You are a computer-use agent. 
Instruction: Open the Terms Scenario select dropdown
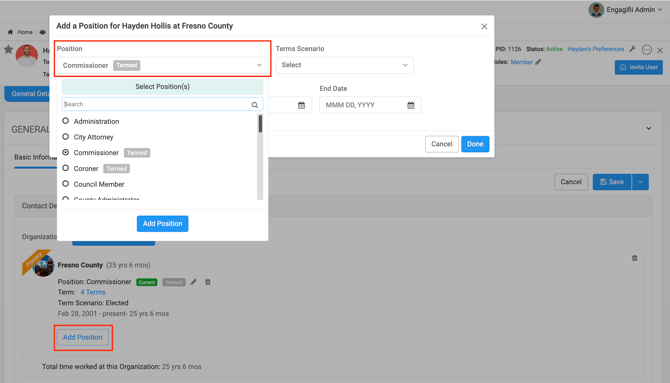click(x=344, y=65)
